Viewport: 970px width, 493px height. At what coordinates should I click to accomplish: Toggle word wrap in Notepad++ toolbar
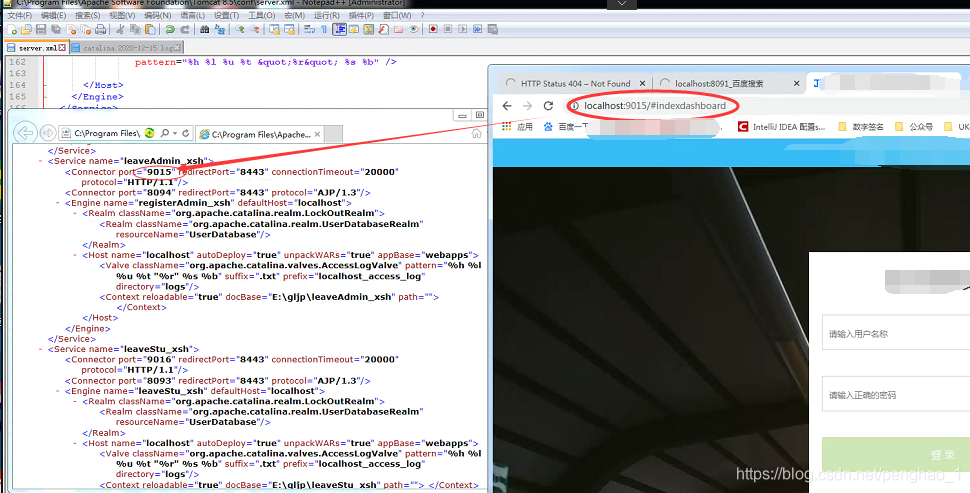(309, 30)
